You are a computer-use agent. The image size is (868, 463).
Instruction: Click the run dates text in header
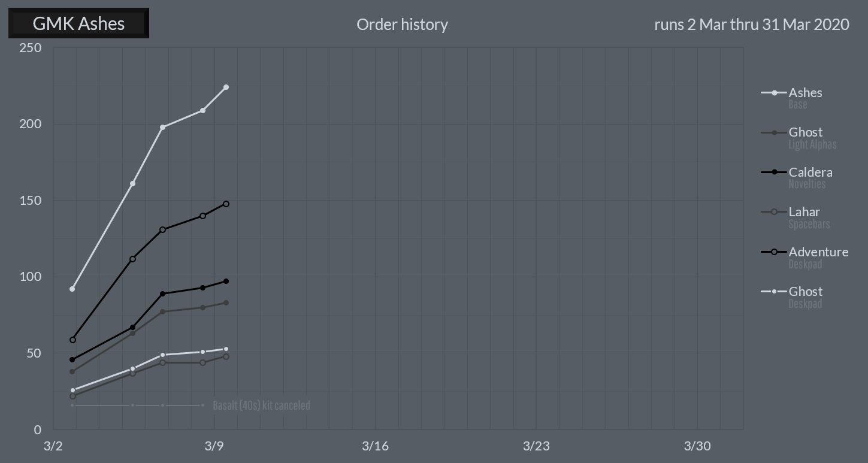pos(752,25)
